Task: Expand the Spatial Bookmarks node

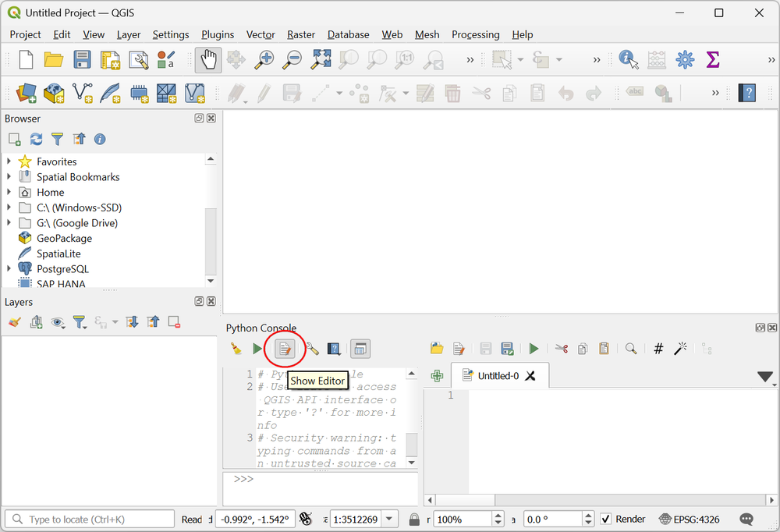Action: click(9, 176)
